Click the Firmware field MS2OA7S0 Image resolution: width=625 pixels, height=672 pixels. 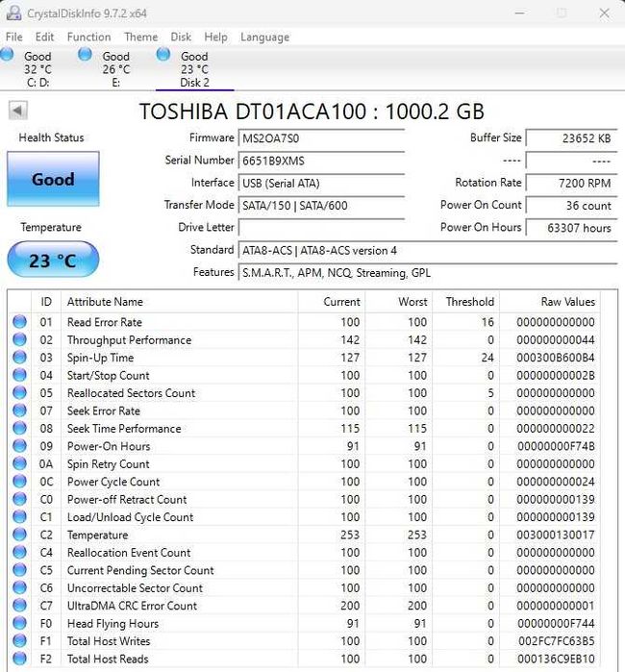321,138
